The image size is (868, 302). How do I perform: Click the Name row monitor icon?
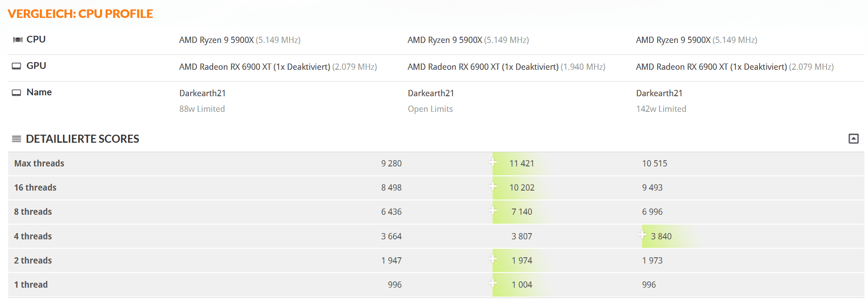pyautogui.click(x=17, y=93)
